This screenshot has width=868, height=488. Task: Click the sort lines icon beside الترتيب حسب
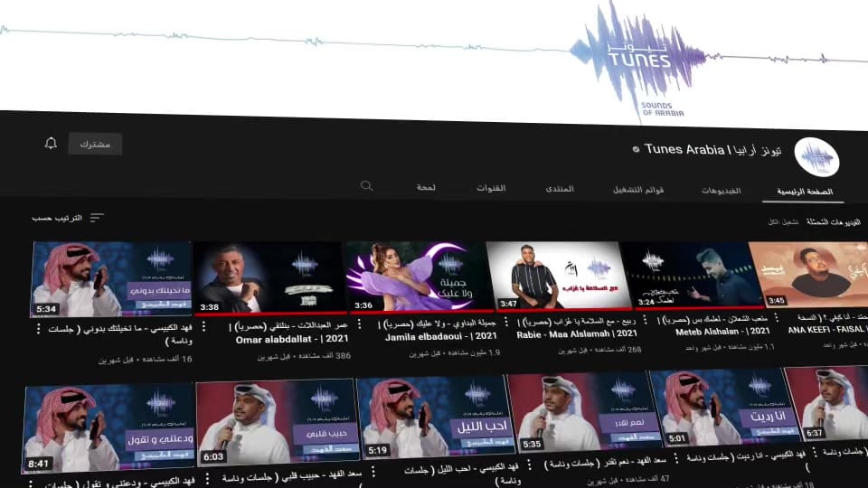click(97, 218)
